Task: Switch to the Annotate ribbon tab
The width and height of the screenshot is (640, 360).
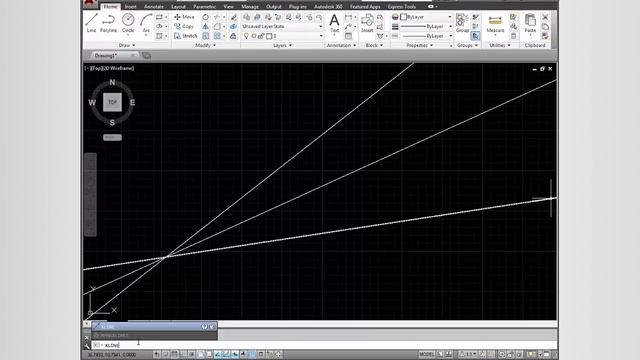Action: point(154,7)
